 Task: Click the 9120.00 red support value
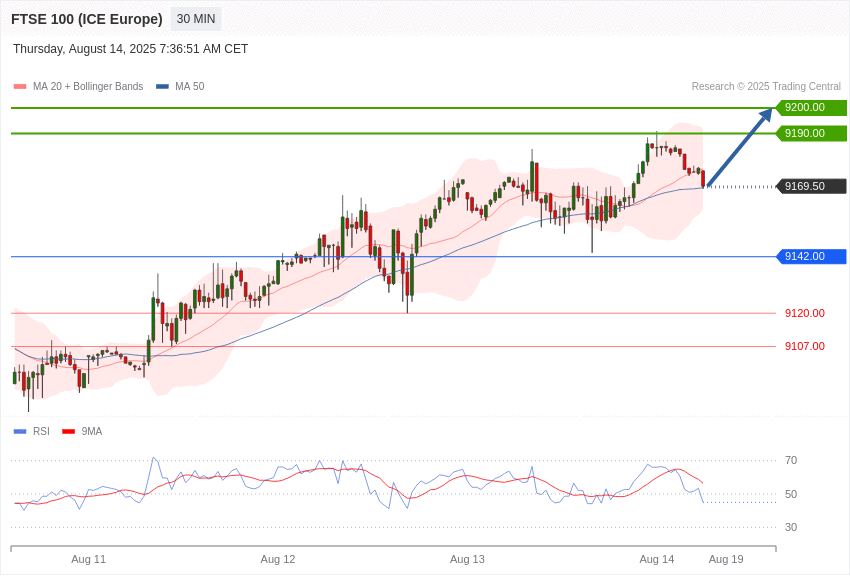[804, 313]
